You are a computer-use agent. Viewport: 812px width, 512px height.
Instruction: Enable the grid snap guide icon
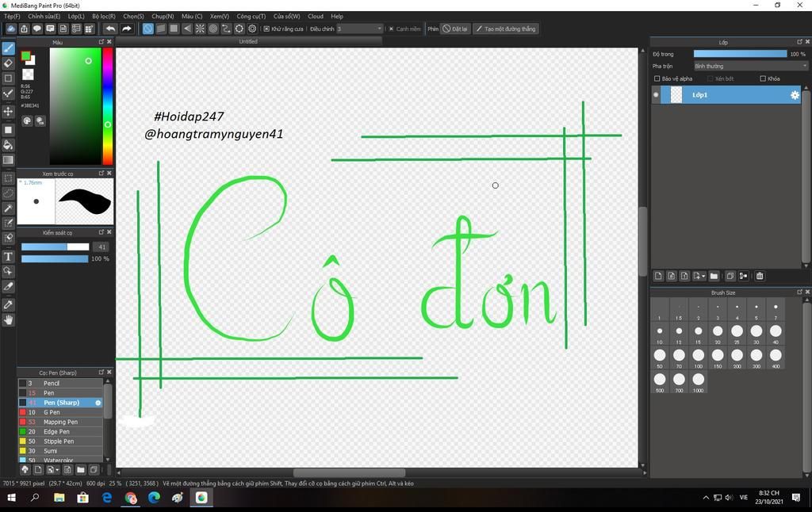point(174,29)
